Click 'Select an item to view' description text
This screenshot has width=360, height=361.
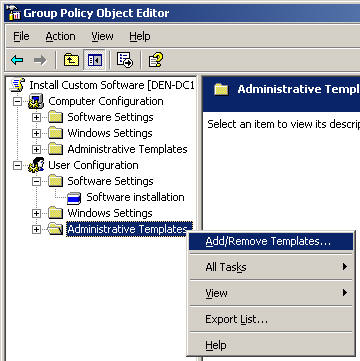point(283,124)
